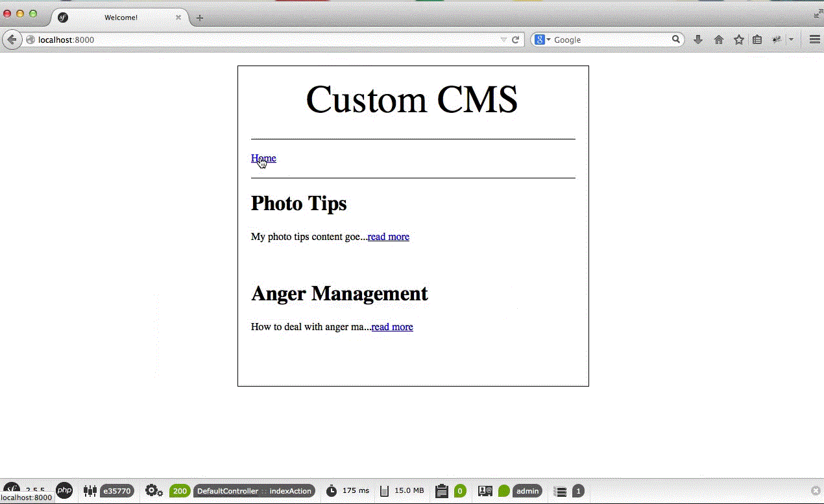Screen dimensions: 824x504
Task: Reload the page with the refresh icon
Action: (516, 40)
